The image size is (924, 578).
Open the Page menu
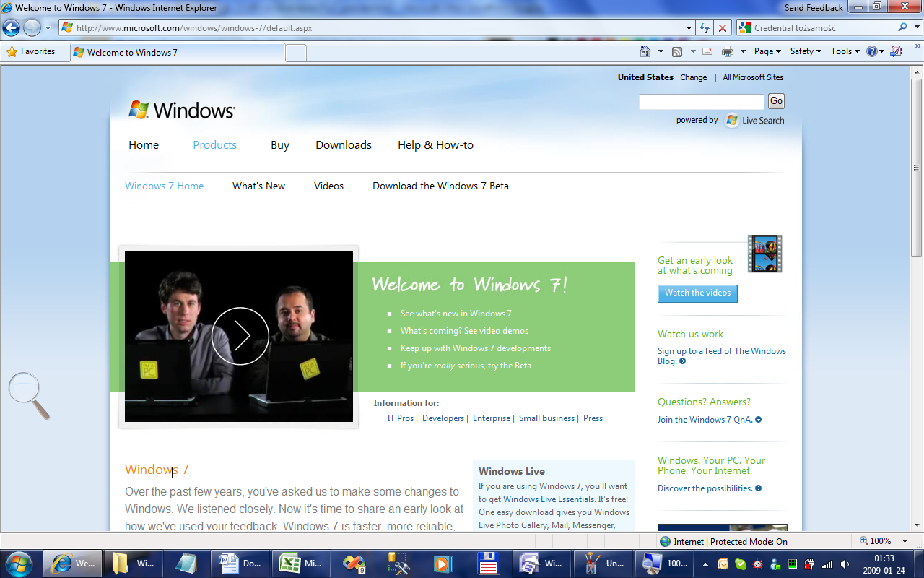click(767, 51)
